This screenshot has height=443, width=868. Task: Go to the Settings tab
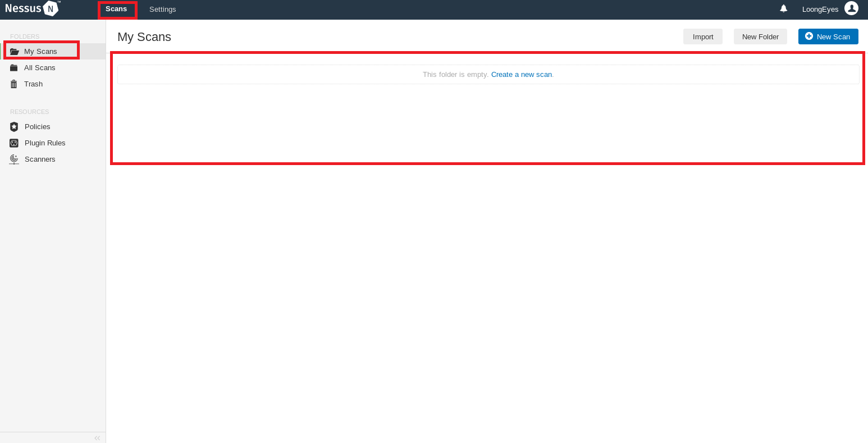162,10
